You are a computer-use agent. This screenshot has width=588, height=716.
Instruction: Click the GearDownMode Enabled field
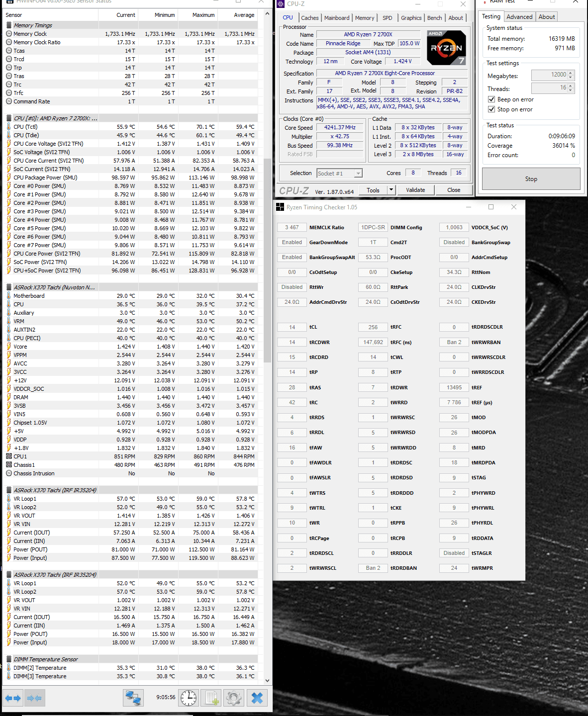[x=292, y=242]
